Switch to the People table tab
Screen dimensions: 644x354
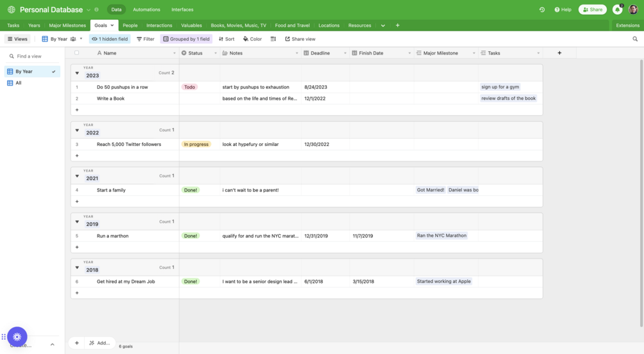point(130,26)
